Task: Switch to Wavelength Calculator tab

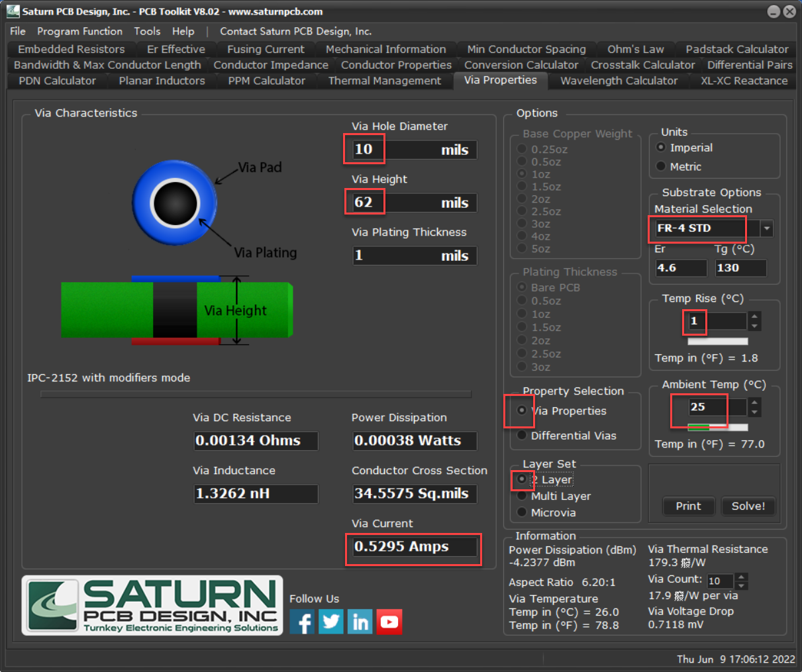Action: point(619,81)
